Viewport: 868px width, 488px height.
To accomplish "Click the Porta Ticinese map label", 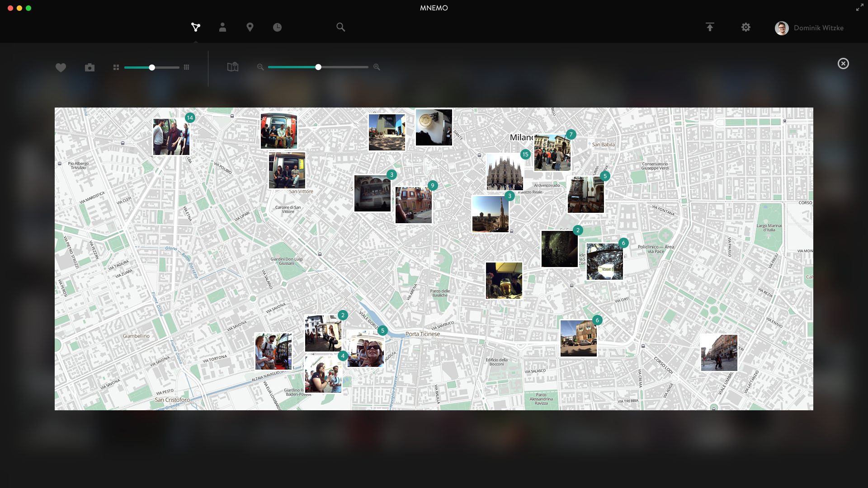I will [x=423, y=334].
